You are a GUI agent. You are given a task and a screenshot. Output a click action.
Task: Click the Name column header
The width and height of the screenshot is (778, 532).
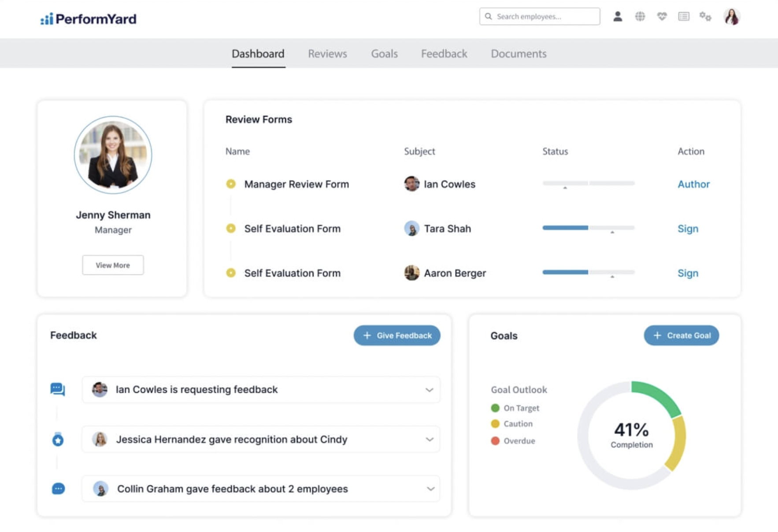point(237,151)
